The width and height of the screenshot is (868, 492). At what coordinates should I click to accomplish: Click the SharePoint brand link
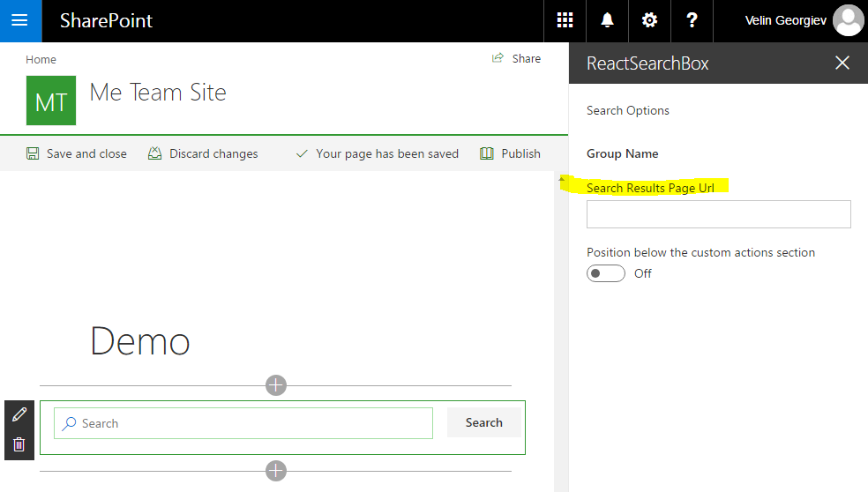click(106, 20)
